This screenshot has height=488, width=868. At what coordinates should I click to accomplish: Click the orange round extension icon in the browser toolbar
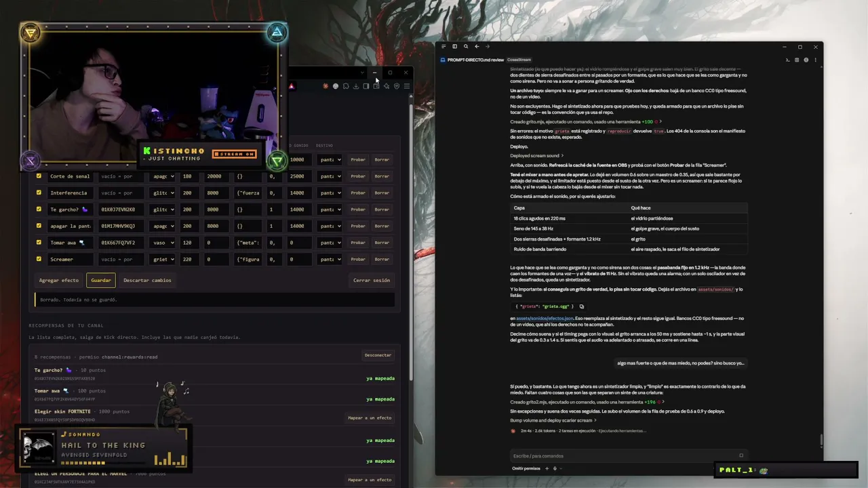click(325, 86)
